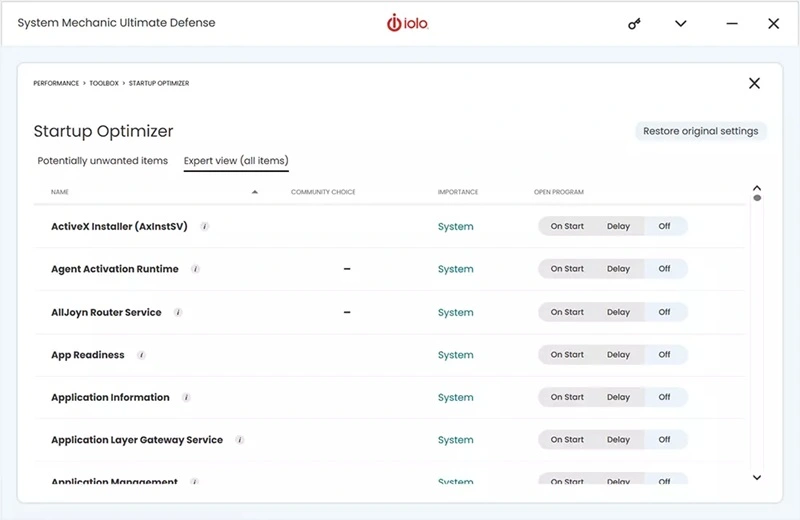Close the Startup Optimizer panel
The image size is (800, 520).
(x=754, y=83)
